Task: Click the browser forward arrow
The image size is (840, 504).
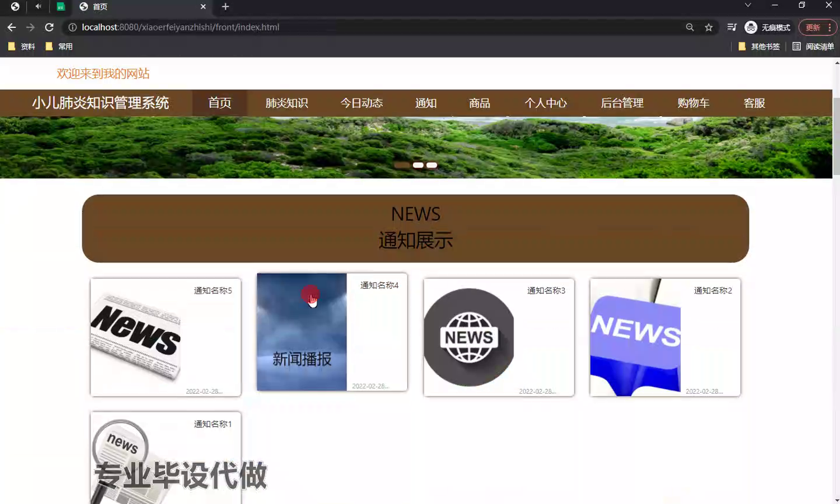Action: (30, 27)
